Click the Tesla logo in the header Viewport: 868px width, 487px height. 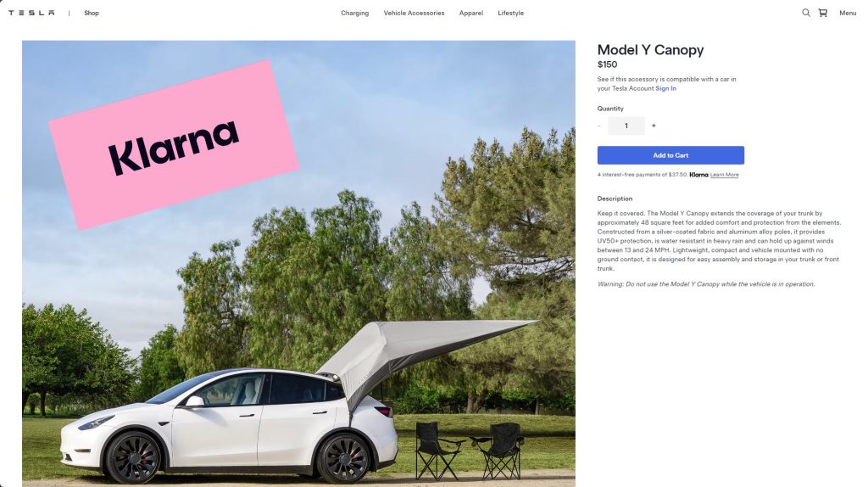pyautogui.click(x=31, y=13)
